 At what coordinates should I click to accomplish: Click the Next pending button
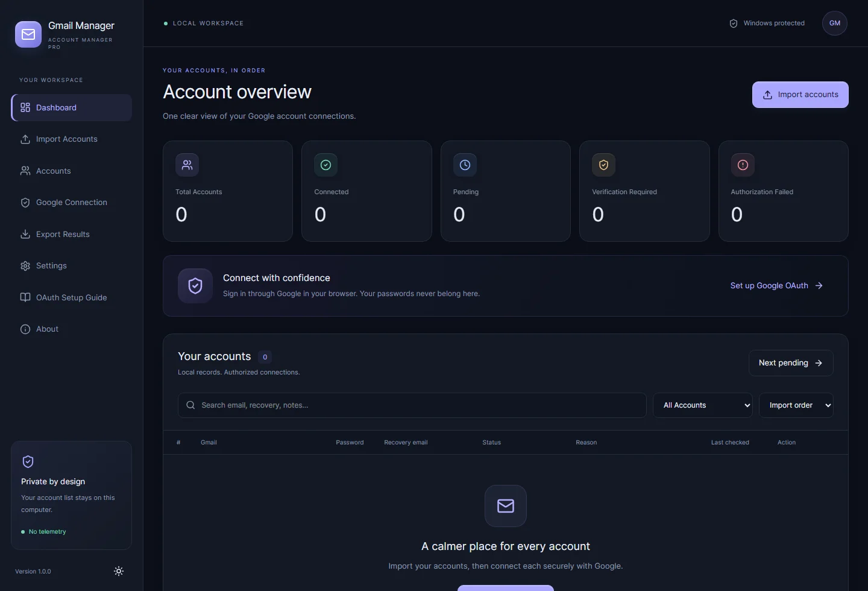pyautogui.click(x=791, y=363)
